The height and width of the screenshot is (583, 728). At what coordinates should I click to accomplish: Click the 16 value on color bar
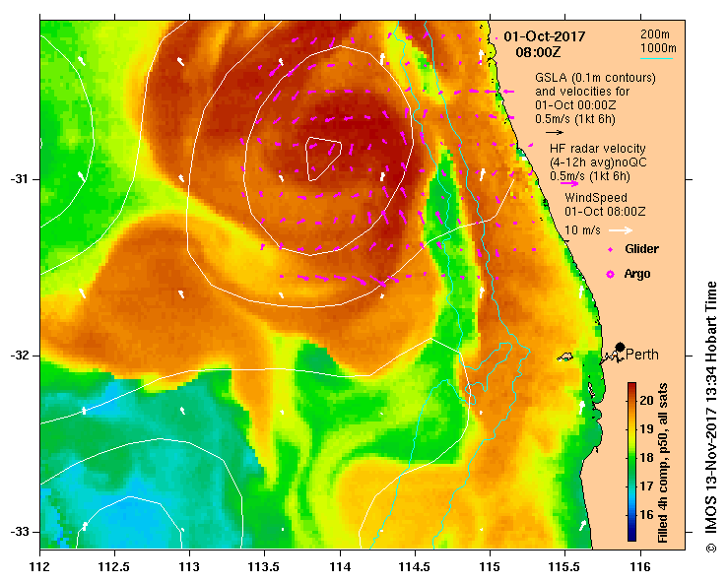pyautogui.click(x=647, y=514)
